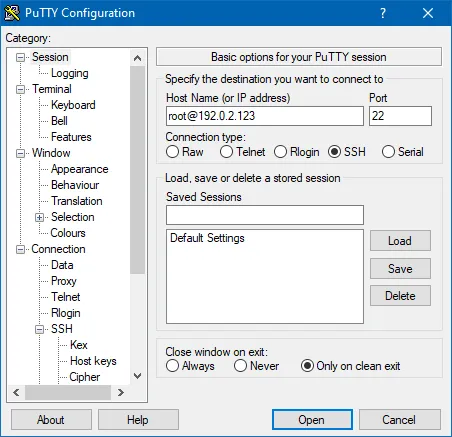Open the Host keys settings

pyautogui.click(x=93, y=361)
